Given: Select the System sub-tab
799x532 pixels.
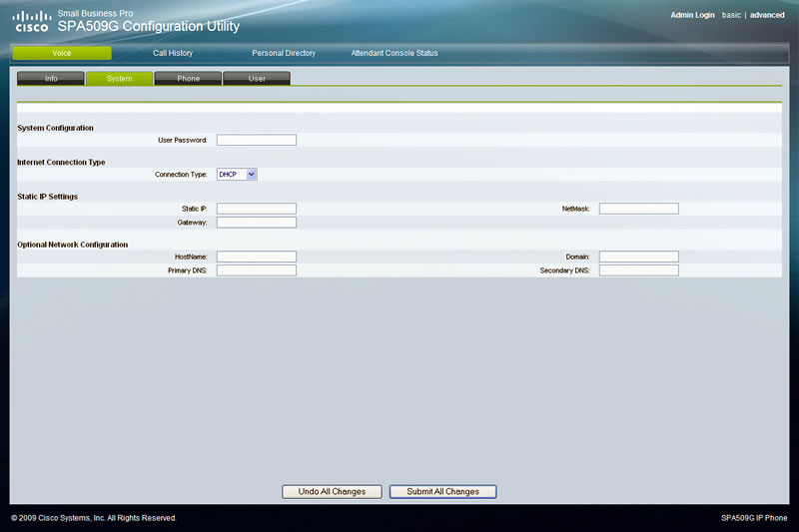Looking at the screenshot, I should point(119,79).
